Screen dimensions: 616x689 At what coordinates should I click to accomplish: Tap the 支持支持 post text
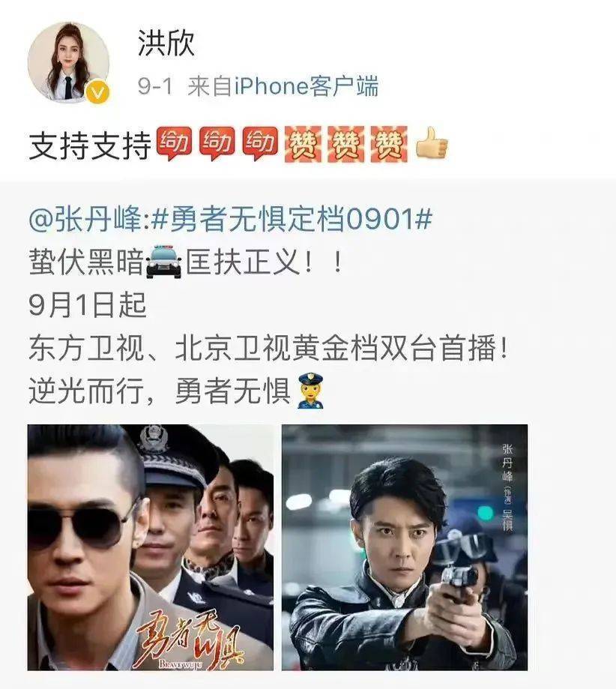[x=90, y=145]
